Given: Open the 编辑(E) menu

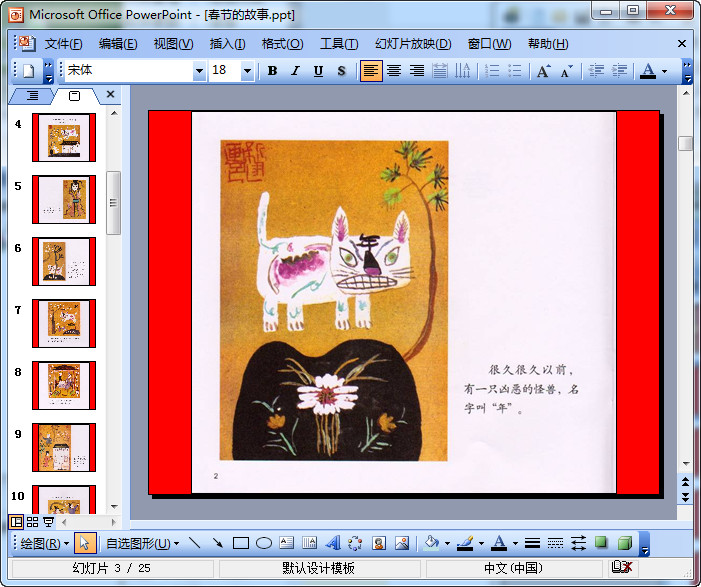Looking at the screenshot, I should click(x=118, y=44).
